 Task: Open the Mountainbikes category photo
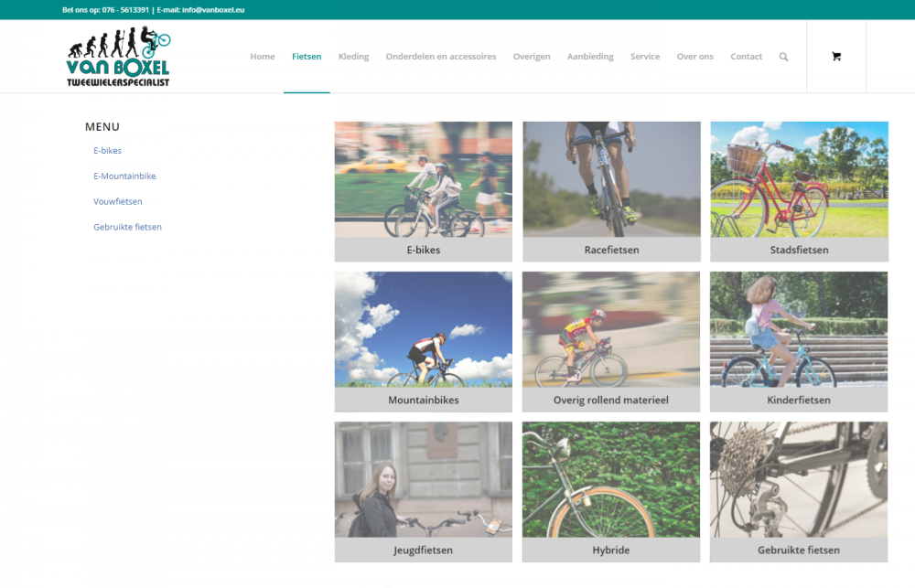[423, 329]
